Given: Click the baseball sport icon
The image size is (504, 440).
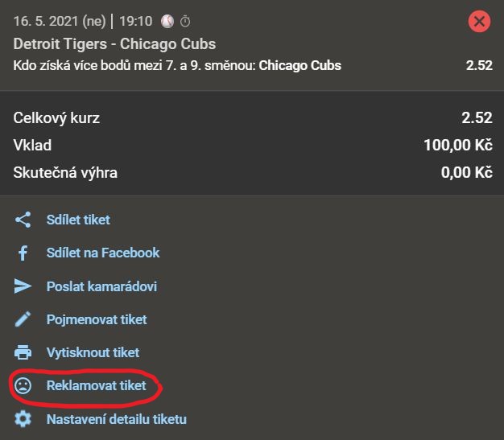Looking at the screenshot, I should (x=167, y=22).
